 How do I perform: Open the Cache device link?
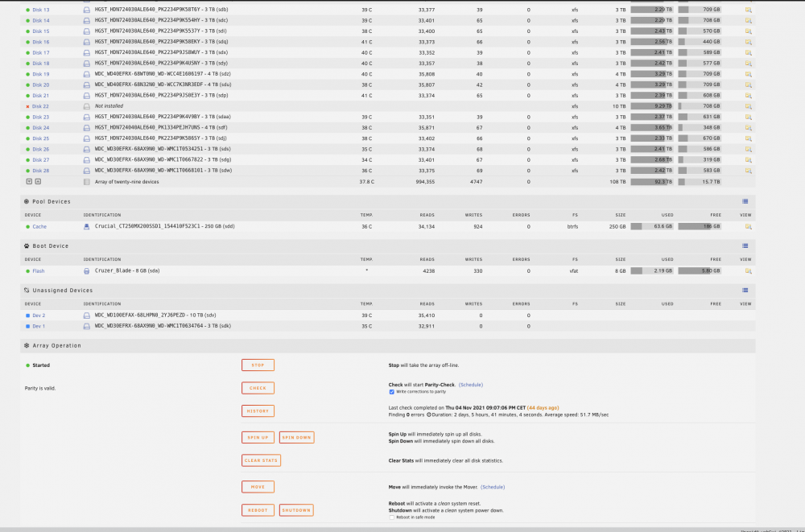(x=39, y=226)
